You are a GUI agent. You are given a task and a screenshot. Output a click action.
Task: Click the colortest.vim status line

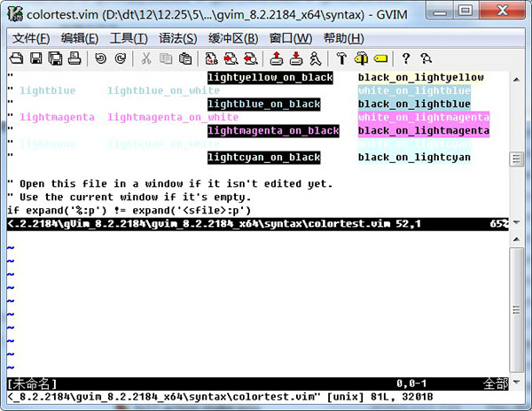258,224
